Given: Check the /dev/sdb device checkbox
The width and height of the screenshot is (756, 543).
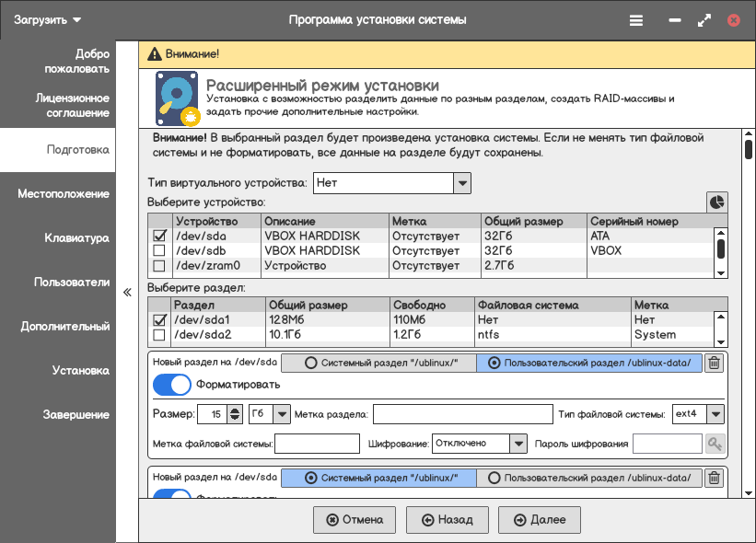Looking at the screenshot, I should click(x=159, y=250).
